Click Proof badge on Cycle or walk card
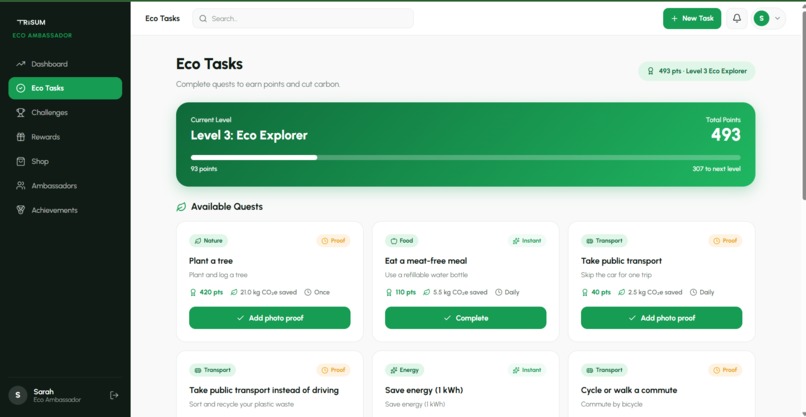 click(x=725, y=370)
